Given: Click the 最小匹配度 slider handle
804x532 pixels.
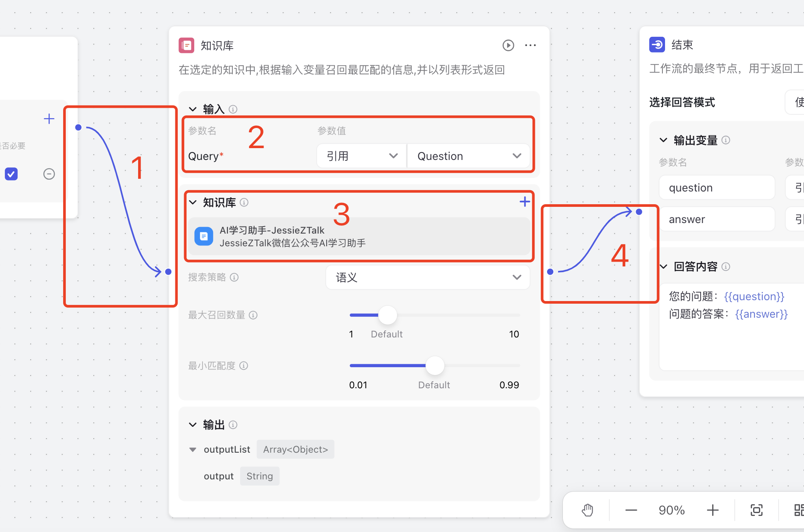Looking at the screenshot, I should (435, 365).
